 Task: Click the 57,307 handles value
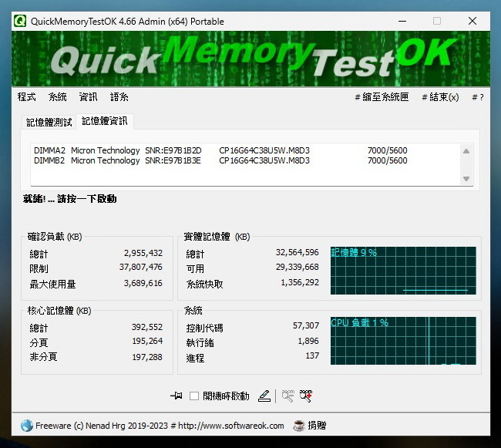pyautogui.click(x=306, y=325)
